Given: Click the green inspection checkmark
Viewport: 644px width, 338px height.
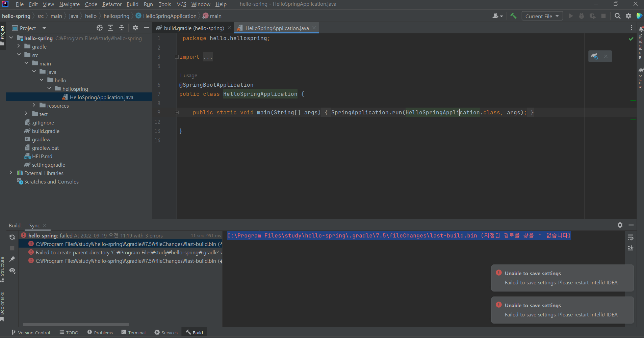Looking at the screenshot, I should (631, 39).
